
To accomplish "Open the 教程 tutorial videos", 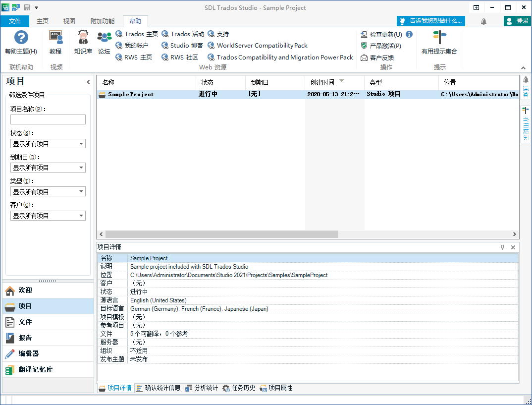I will point(55,43).
